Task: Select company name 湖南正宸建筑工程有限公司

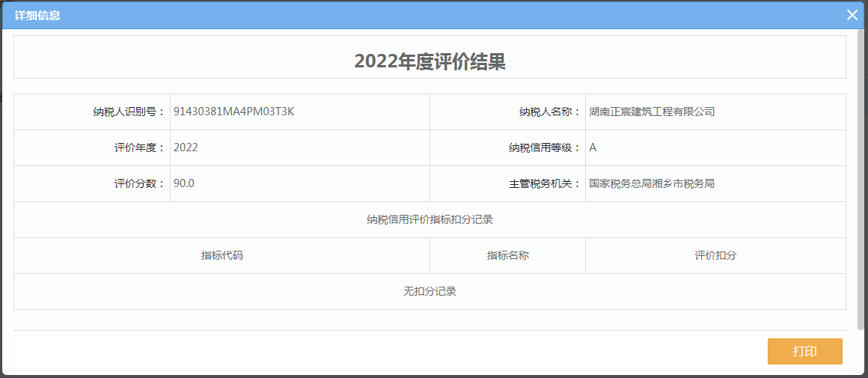Action: pyautogui.click(x=652, y=112)
